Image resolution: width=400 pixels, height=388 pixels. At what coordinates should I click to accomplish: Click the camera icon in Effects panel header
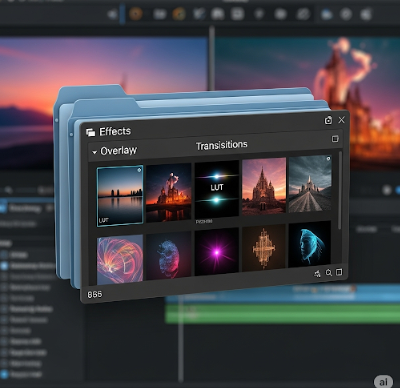coord(328,120)
